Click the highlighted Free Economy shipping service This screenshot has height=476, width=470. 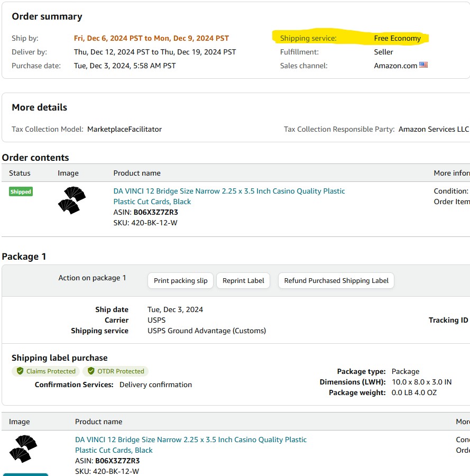coord(397,38)
